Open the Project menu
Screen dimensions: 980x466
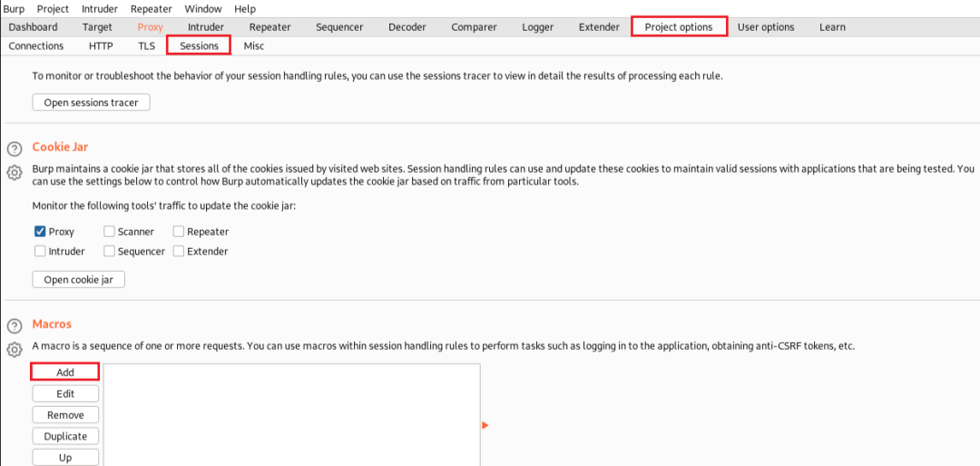coord(54,9)
